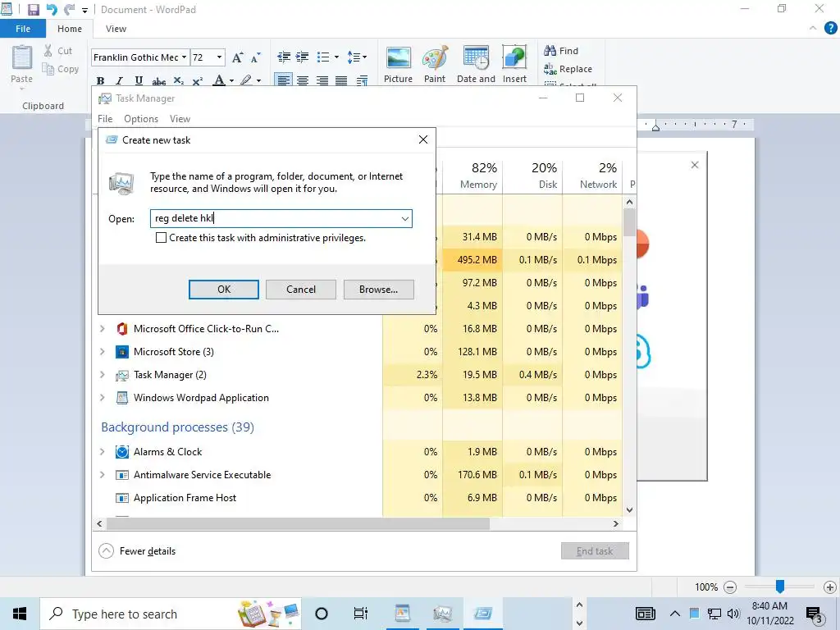Confirm with OK in Create new task
The width and height of the screenshot is (840, 630).
click(223, 290)
